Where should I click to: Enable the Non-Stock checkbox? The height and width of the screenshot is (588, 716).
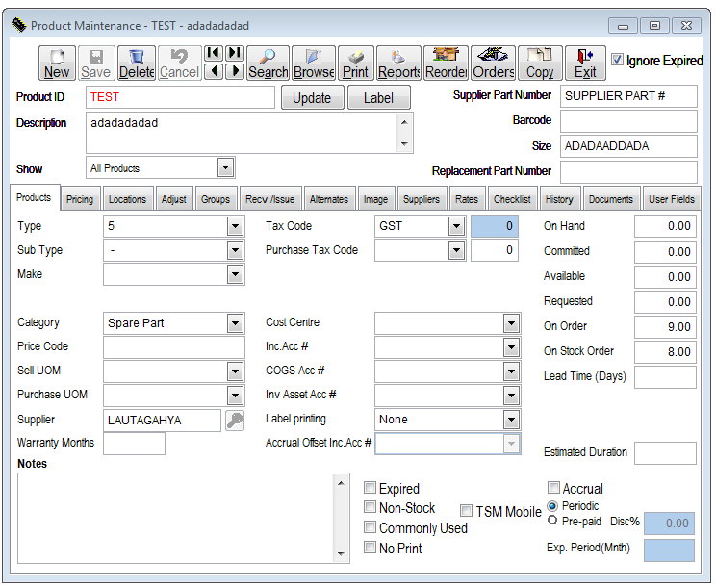[x=371, y=508]
